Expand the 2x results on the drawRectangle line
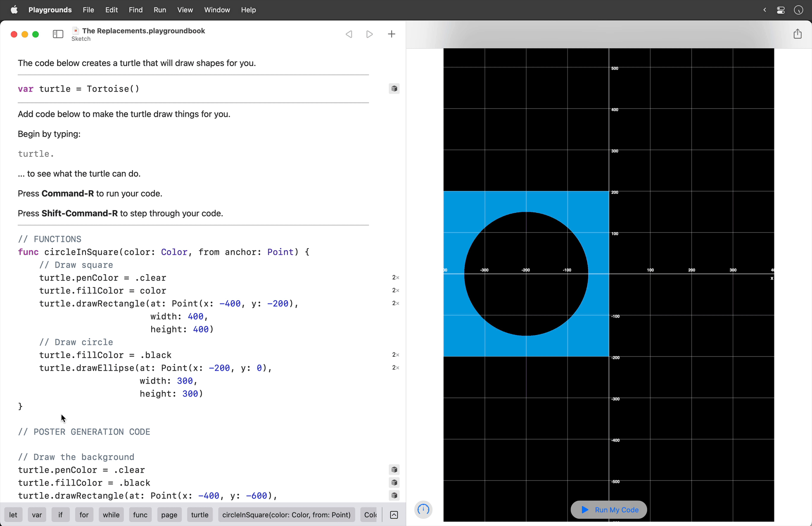 pos(395,303)
